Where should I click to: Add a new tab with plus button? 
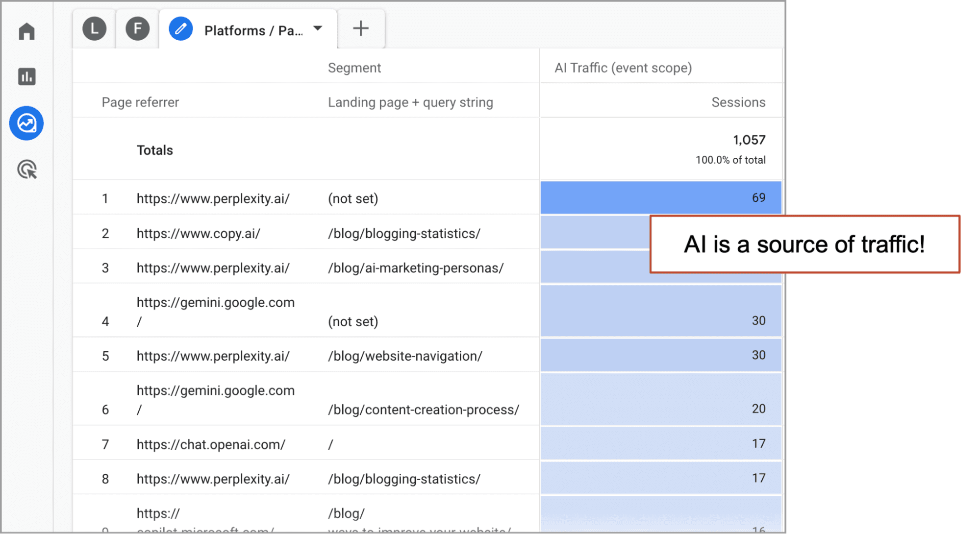click(x=361, y=28)
